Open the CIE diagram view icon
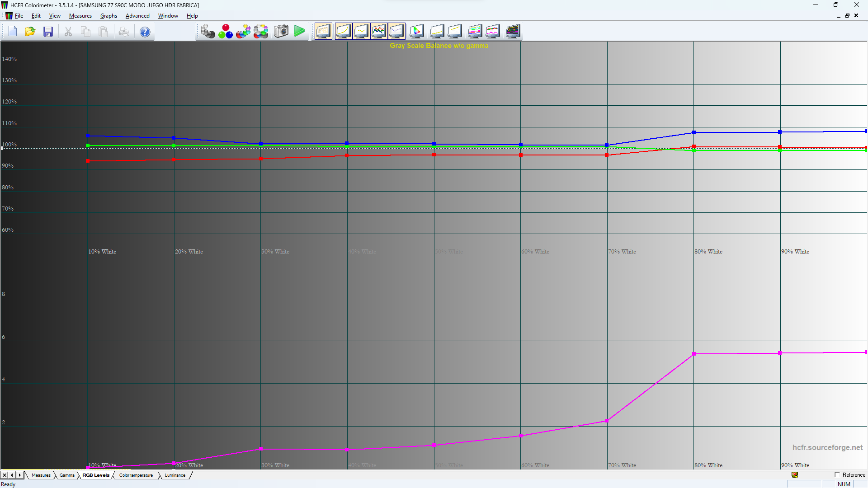Screen dimensions: 868x488 point(417,31)
